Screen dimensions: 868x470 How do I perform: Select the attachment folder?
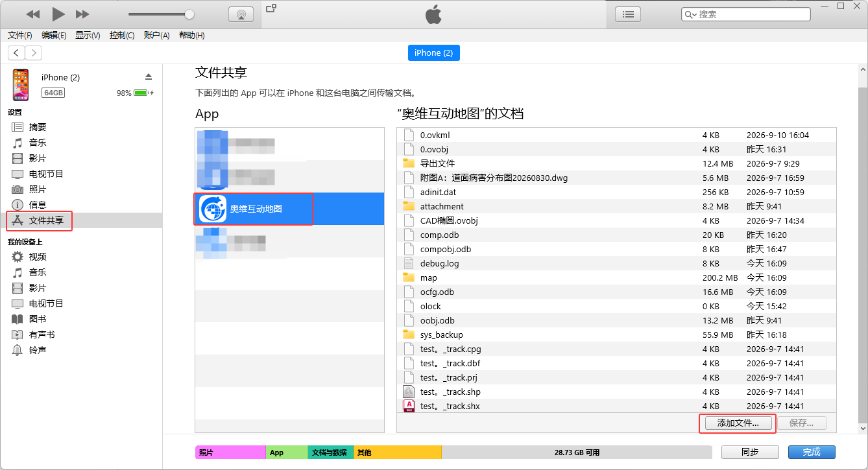[616, 206]
